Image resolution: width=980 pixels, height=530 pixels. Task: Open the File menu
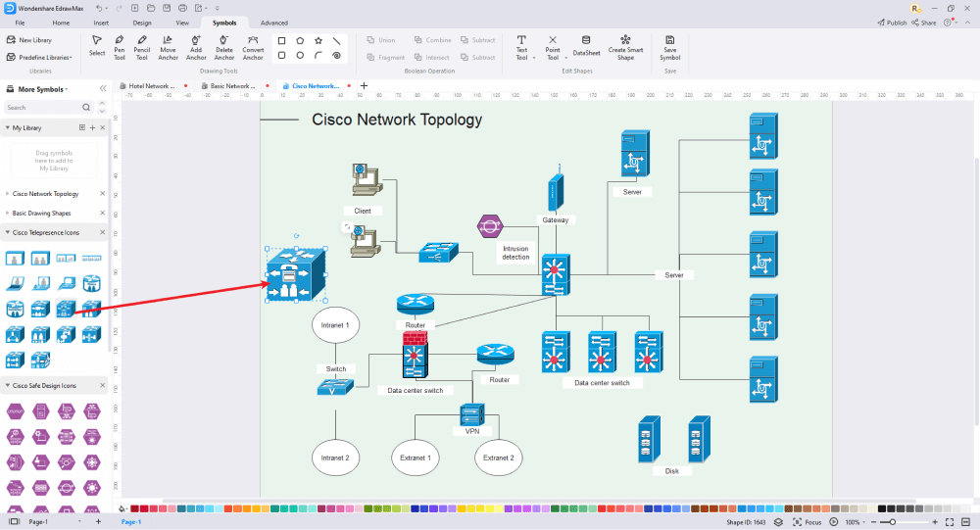(20, 23)
